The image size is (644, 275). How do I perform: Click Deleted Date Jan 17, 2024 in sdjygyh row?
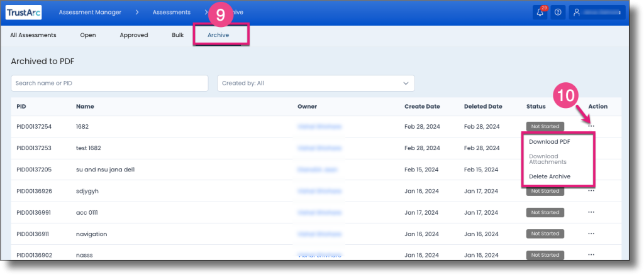(481, 191)
